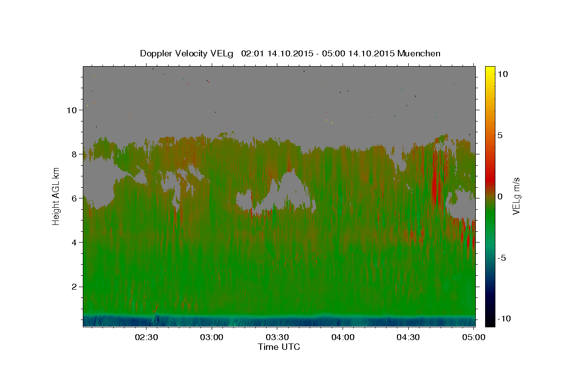588x392 pixels.
Task: Click the Height AGL km axis title
Action: coord(56,196)
